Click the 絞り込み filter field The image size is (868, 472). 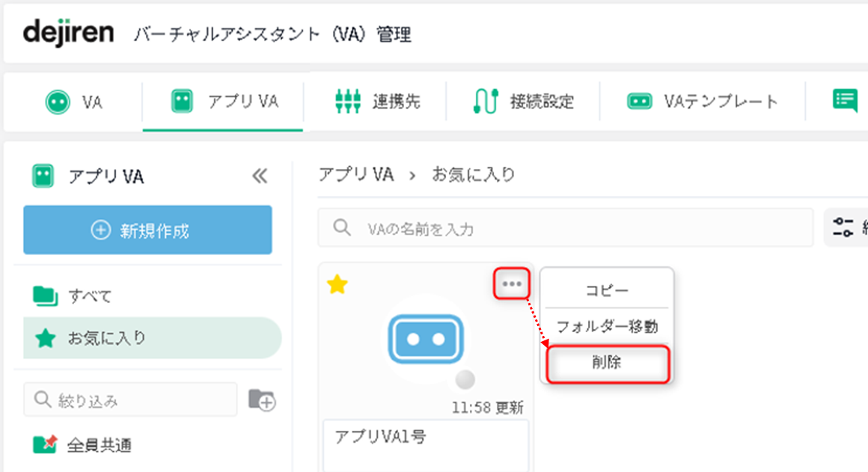pos(130,401)
